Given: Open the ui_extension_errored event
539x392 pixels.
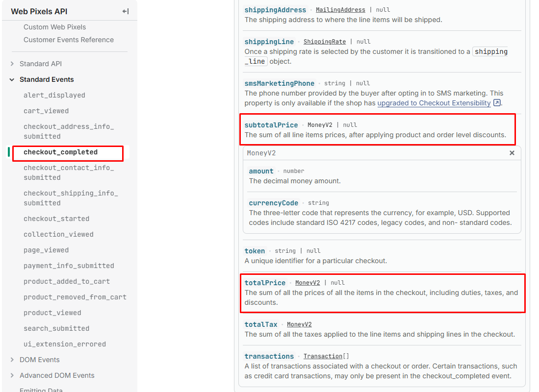Looking at the screenshot, I should coord(65,344).
